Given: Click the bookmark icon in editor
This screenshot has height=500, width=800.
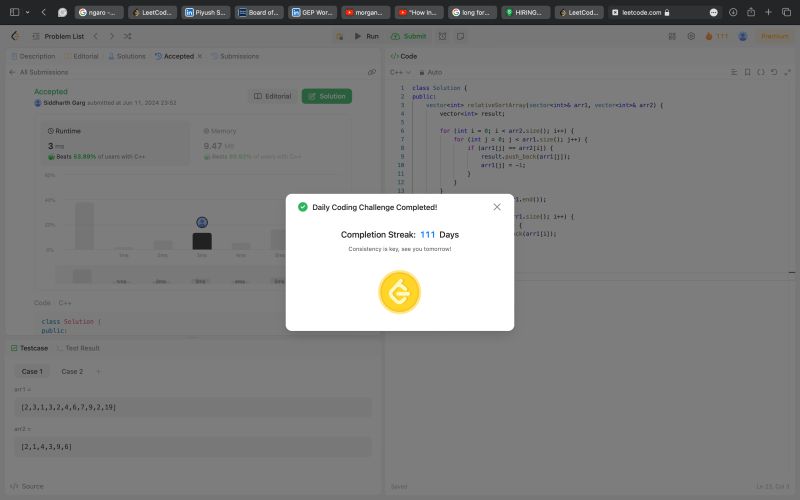Looking at the screenshot, I should [x=747, y=72].
